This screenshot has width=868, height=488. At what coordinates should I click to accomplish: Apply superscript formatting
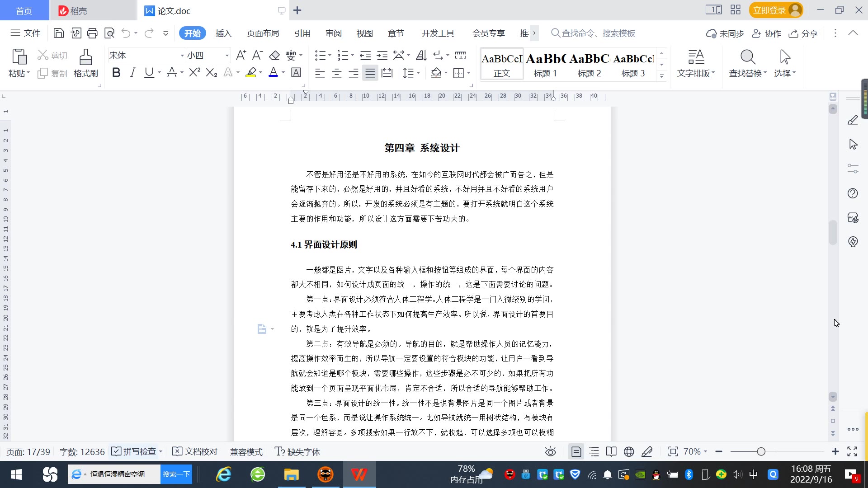pyautogui.click(x=194, y=73)
